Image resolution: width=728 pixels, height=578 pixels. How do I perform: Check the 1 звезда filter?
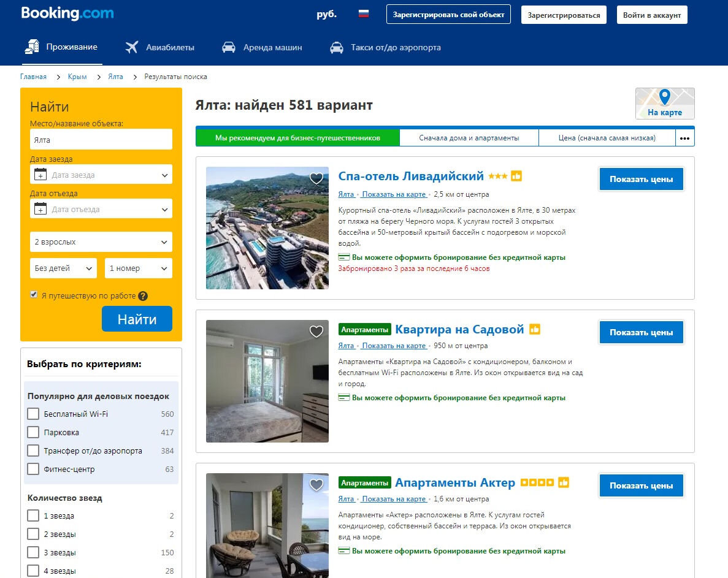[33, 515]
